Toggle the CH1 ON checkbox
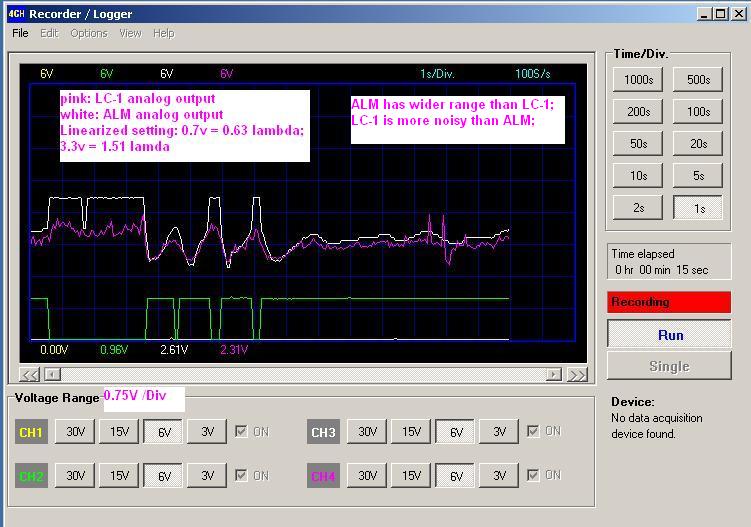Viewport: 751px width, 527px height. [x=240, y=432]
